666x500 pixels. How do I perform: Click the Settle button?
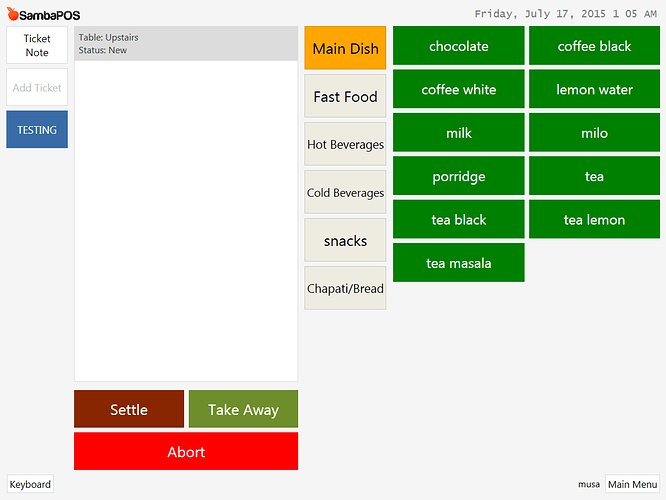click(x=129, y=409)
